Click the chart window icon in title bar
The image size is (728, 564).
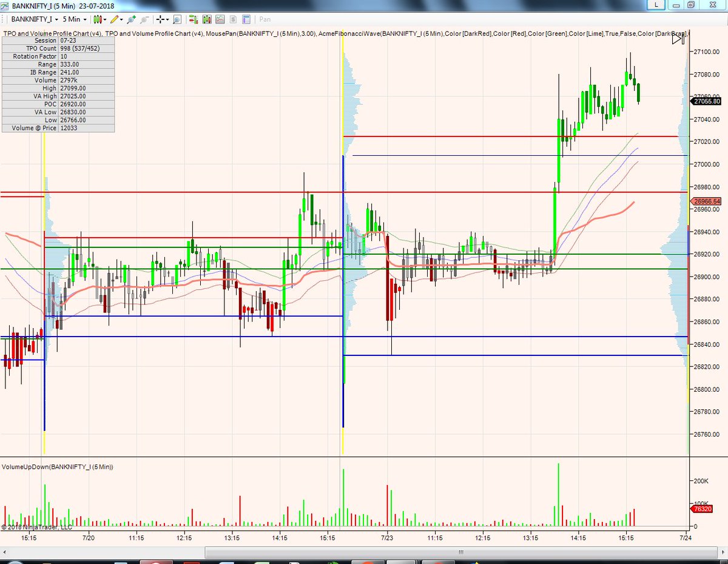tap(5, 5)
